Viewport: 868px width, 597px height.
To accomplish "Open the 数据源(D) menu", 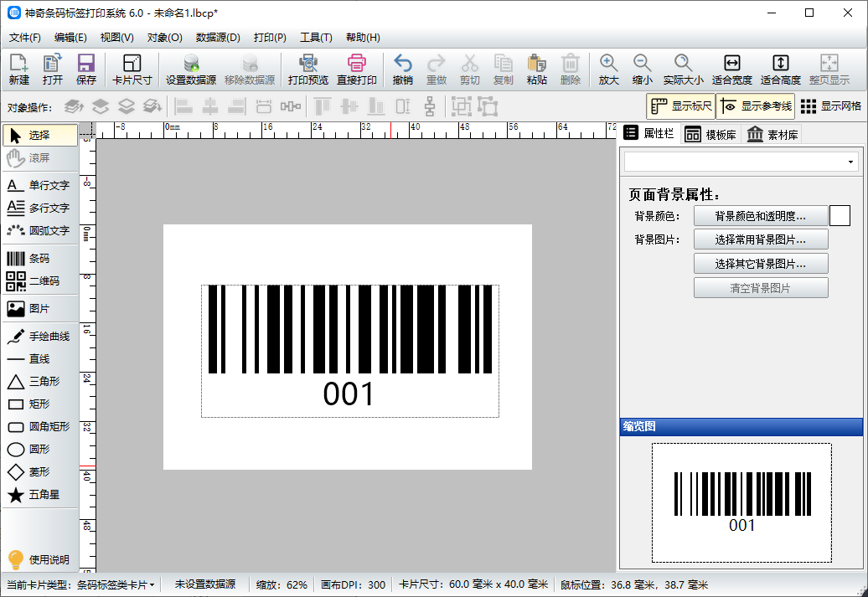I will click(x=218, y=38).
